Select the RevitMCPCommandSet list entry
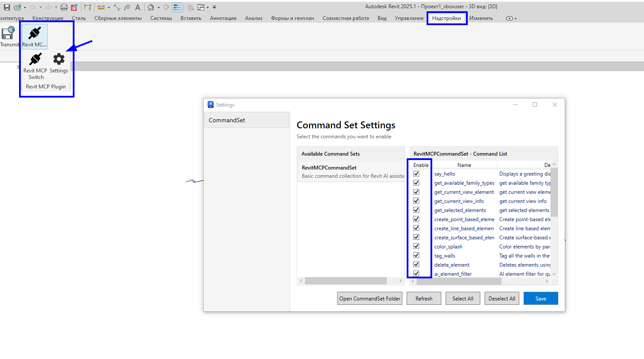The width and height of the screenshot is (644, 359). point(351,172)
